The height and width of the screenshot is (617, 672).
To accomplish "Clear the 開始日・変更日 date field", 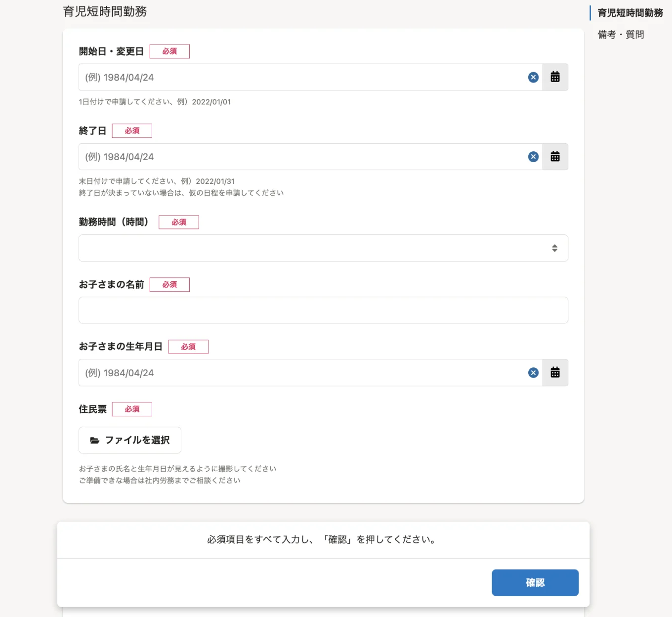I will (x=533, y=77).
